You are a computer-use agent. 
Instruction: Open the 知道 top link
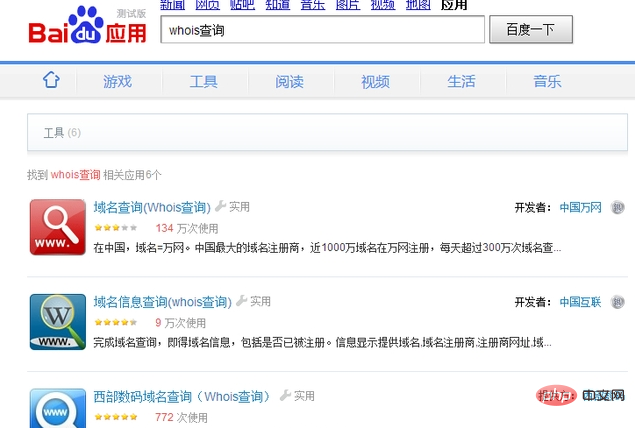coord(278,5)
